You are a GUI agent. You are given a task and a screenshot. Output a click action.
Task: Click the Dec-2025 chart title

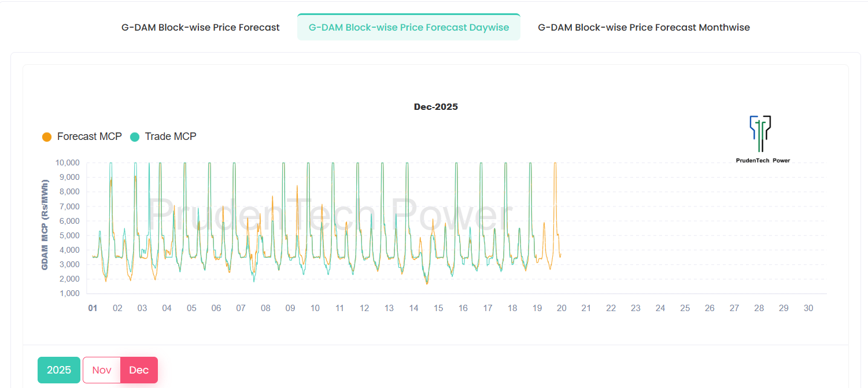435,106
